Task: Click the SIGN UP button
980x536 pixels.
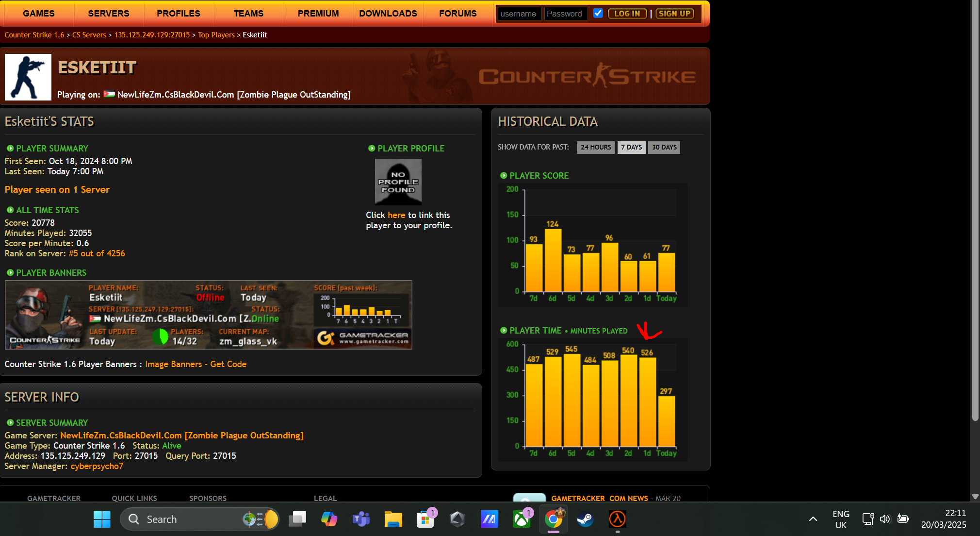Action: coord(675,14)
